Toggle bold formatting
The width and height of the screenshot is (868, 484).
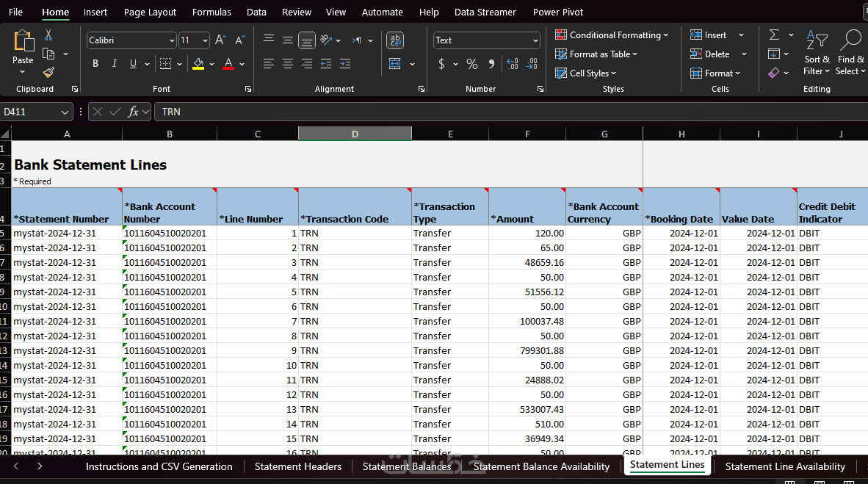95,64
